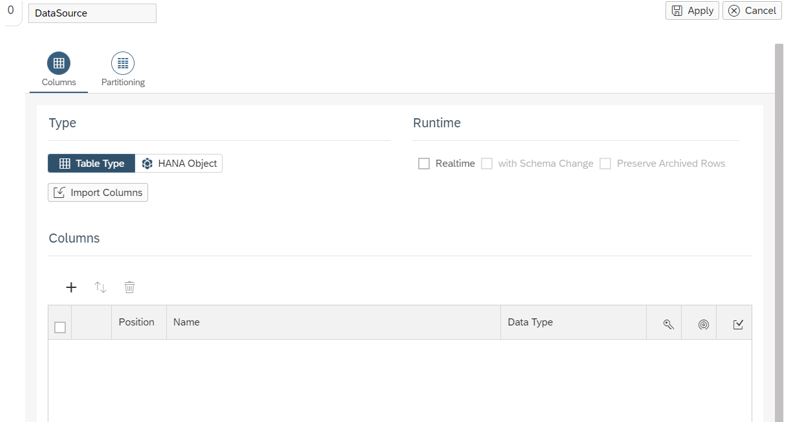This screenshot has height=448, width=798.
Task: Click the Columns section heading
Action: pyautogui.click(x=74, y=238)
